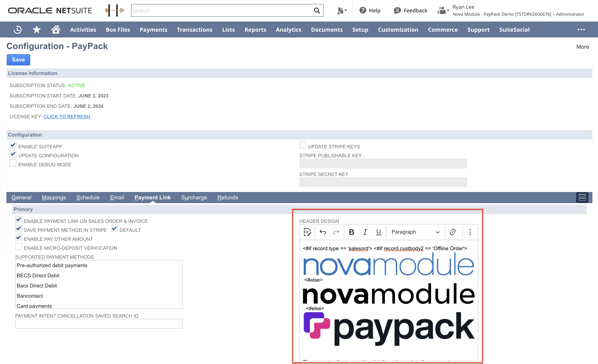Toggle italic formatting in Header Design

click(365, 232)
